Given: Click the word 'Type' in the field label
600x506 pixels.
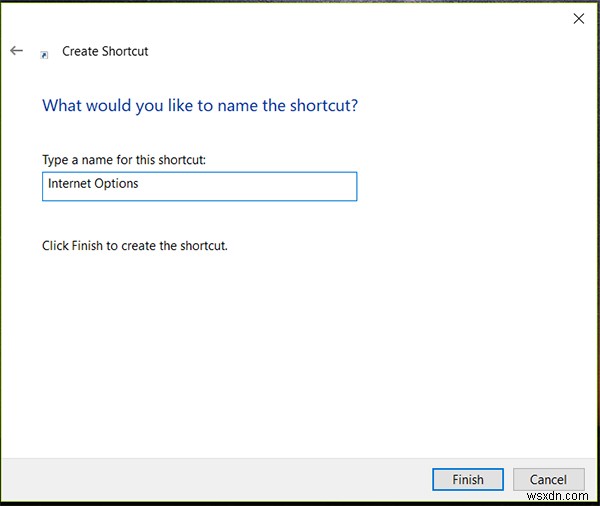Looking at the screenshot, I should tap(55, 160).
